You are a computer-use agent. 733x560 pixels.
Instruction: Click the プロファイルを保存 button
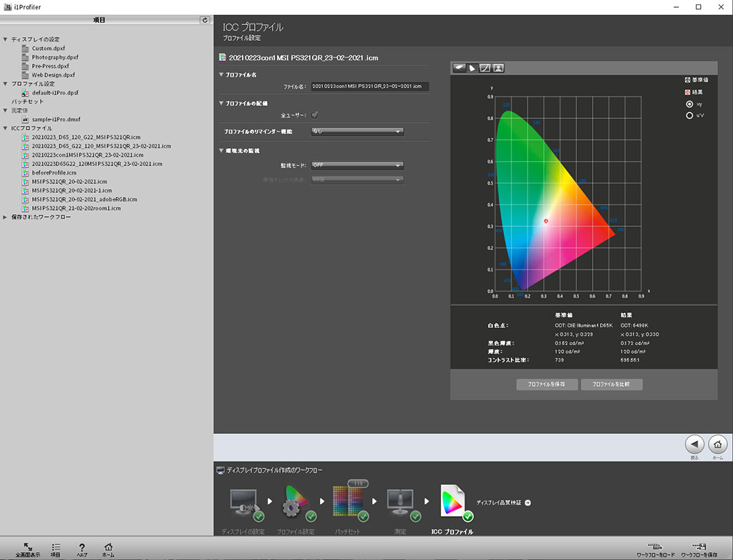(x=546, y=385)
